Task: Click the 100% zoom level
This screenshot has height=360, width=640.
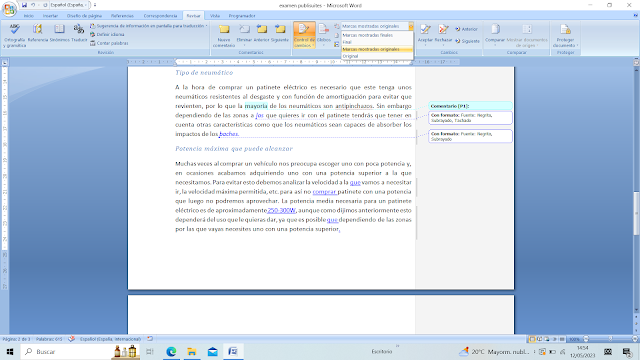Action: coord(574,339)
